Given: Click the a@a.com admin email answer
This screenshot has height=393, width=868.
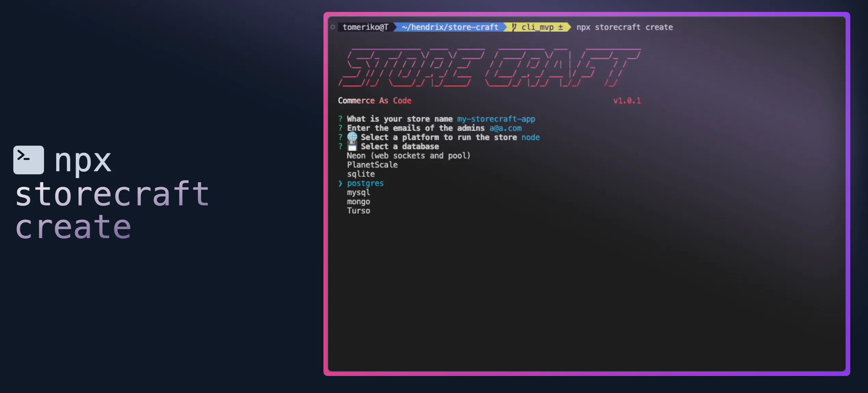Looking at the screenshot, I should click(x=505, y=128).
